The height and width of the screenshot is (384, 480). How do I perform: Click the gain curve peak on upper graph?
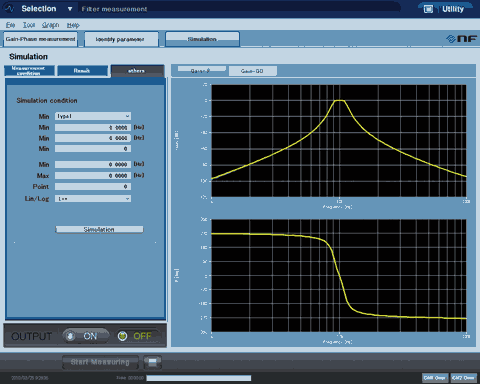tap(339, 100)
